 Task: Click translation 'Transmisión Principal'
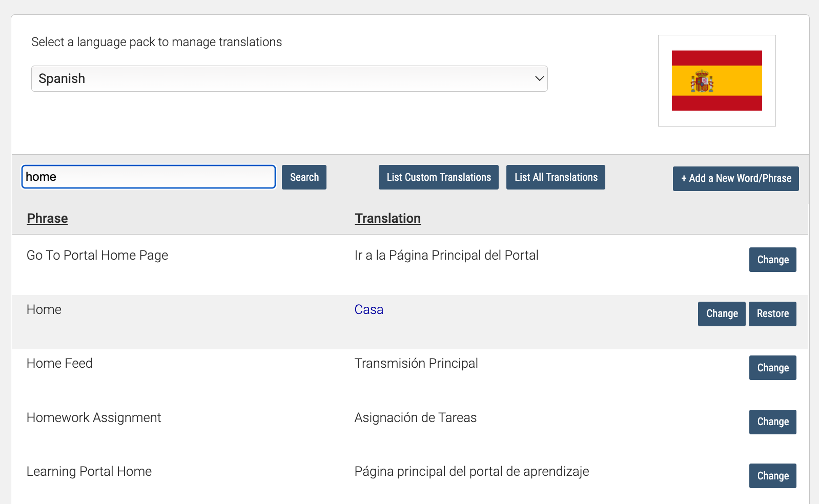pyautogui.click(x=416, y=363)
